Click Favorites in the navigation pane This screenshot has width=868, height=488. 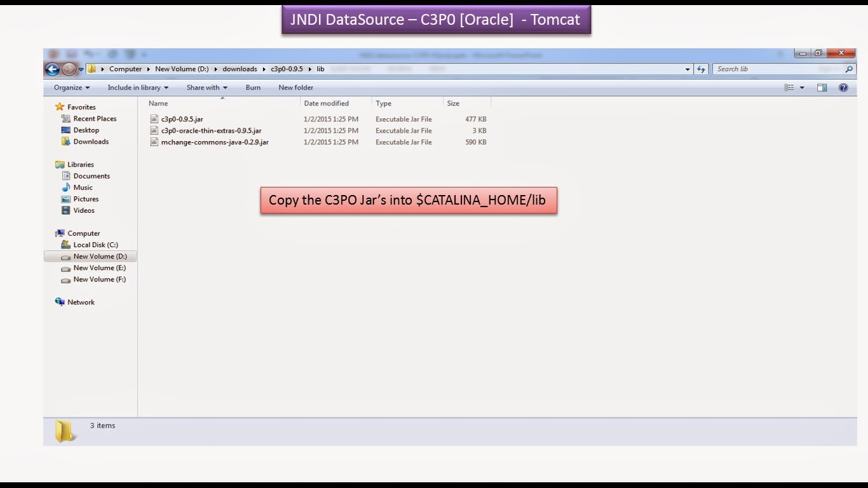pyautogui.click(x=81, y=107)
